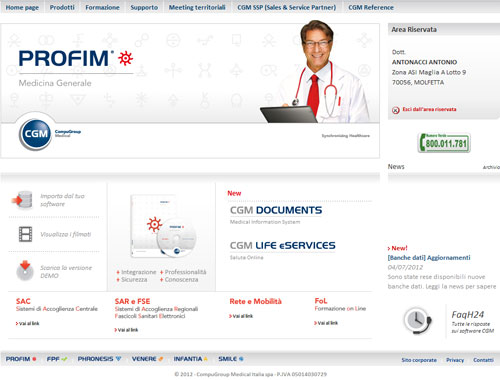
Task: Click the round CGM CompuGroup logo
Action: [35, 134]
